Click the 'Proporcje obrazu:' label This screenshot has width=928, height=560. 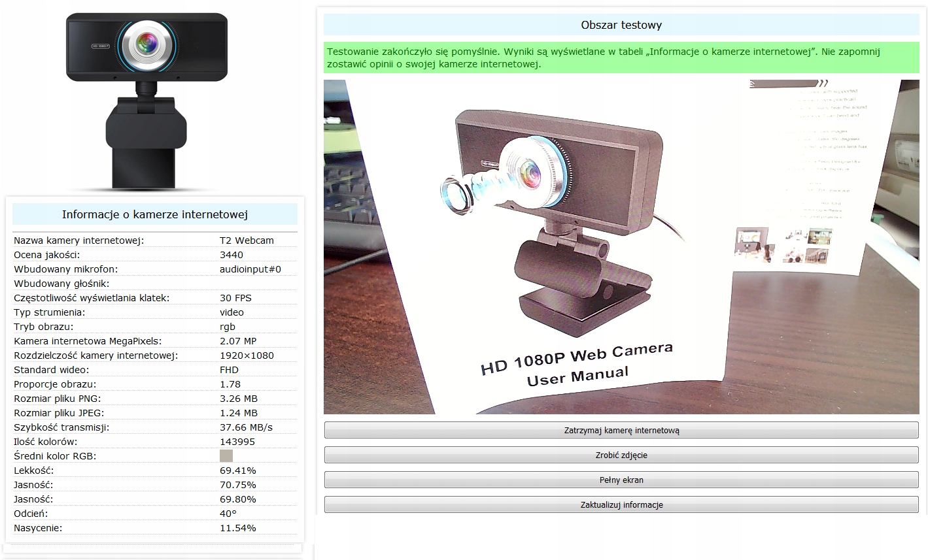point(55,384)
